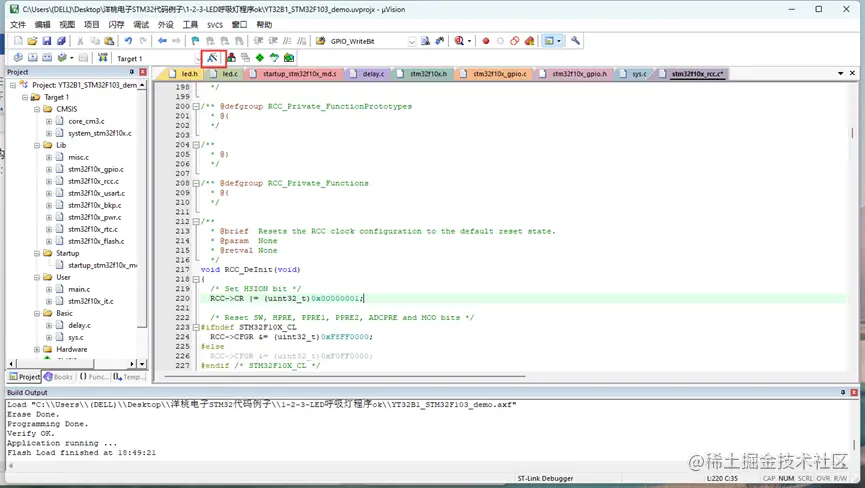Switch to sys.c tab
The height and width of the screenshot is (488, 865).
[x=634, y=73]
